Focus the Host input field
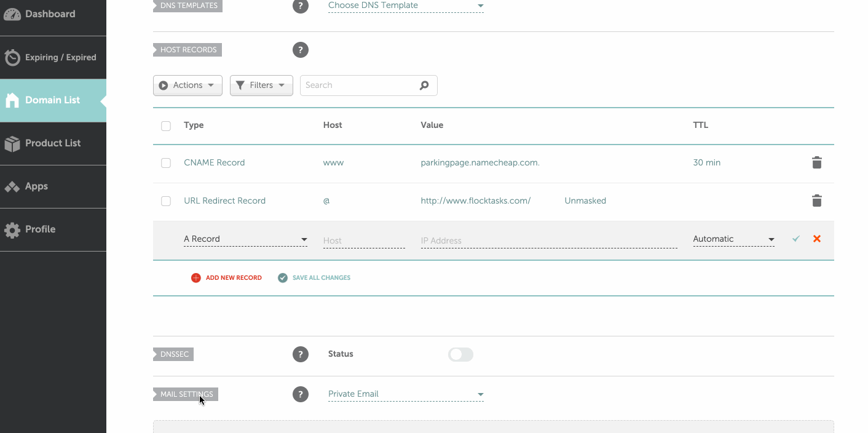This screenshot has height=433, width=868. (364, 240)
